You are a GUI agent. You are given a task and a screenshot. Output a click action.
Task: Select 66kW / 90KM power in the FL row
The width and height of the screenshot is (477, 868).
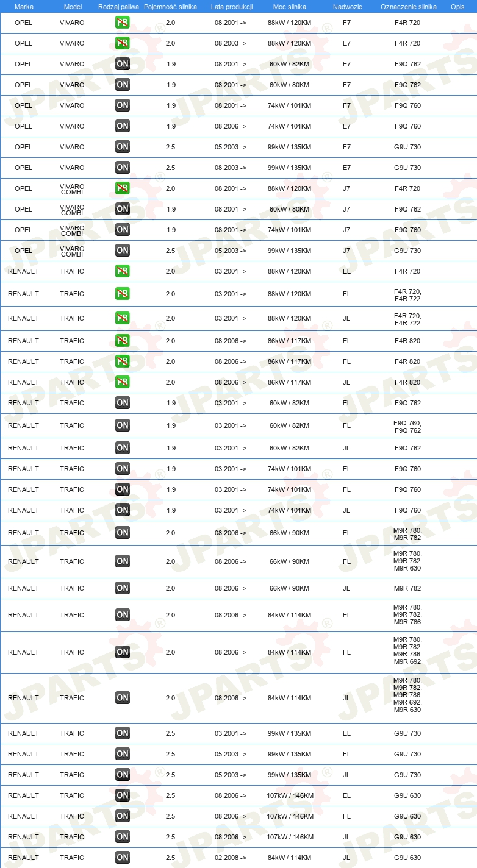289,561
